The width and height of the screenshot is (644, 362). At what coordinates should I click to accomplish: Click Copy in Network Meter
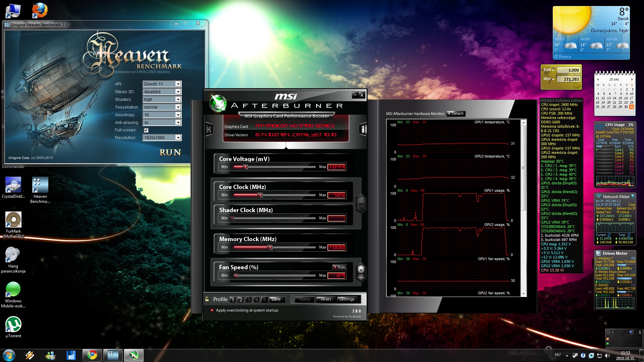click(632, 205)
